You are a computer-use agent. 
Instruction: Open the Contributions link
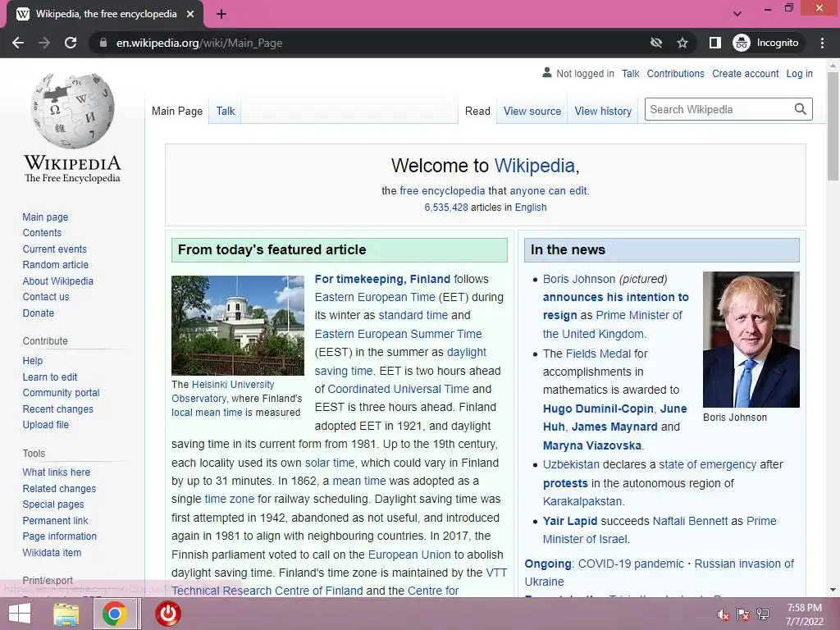675,73
